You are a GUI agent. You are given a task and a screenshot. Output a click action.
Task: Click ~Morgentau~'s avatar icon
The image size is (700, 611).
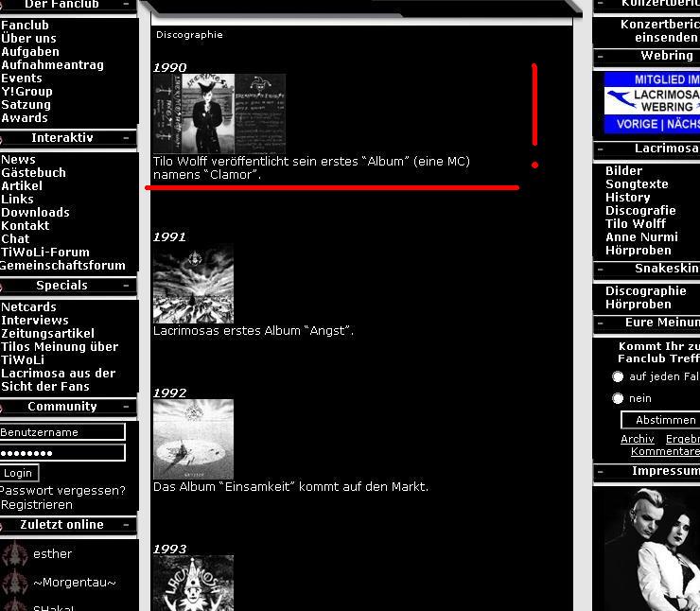14,582
